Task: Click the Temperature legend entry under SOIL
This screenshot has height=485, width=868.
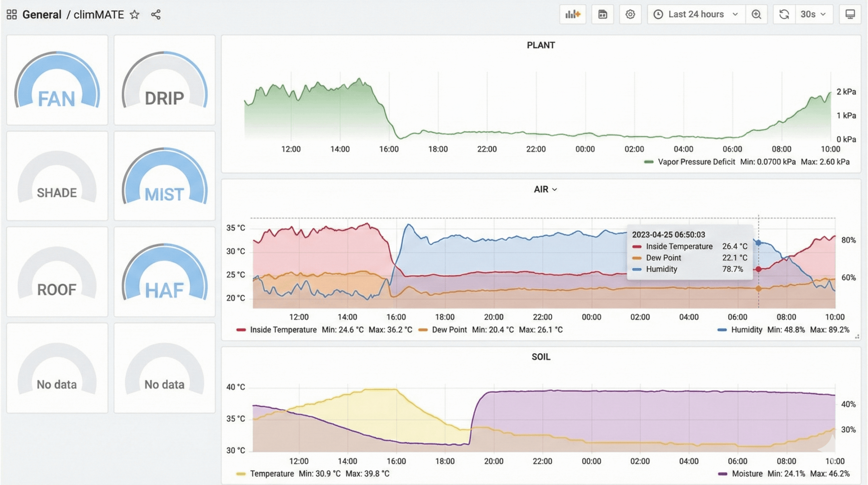Action: point(272,473)
